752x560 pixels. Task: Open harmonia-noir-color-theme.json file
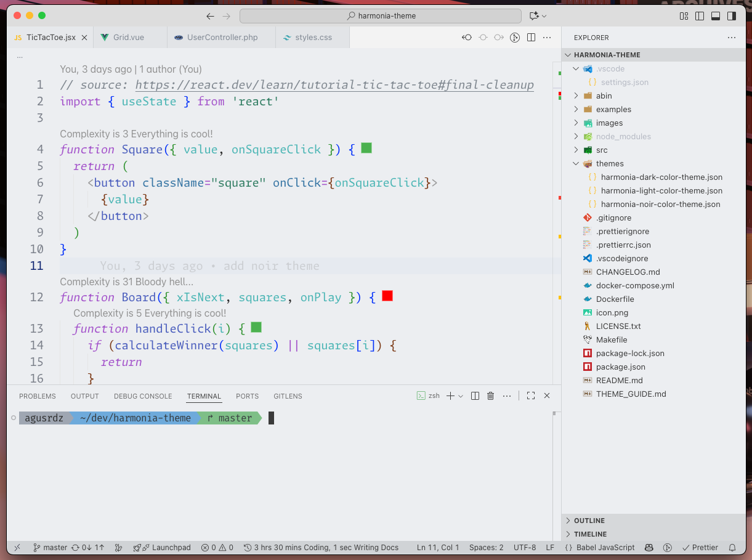click(660, 204)
